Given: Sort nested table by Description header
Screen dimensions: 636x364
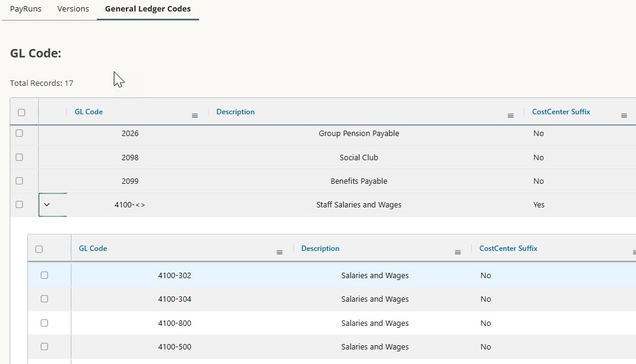Looking at the screenshot, I should [320, 249].
